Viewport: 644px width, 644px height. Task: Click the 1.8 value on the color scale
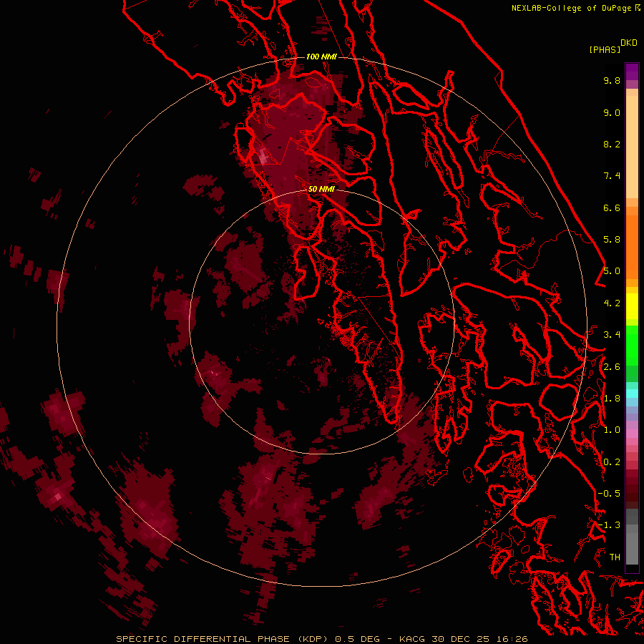click(612, 399)
